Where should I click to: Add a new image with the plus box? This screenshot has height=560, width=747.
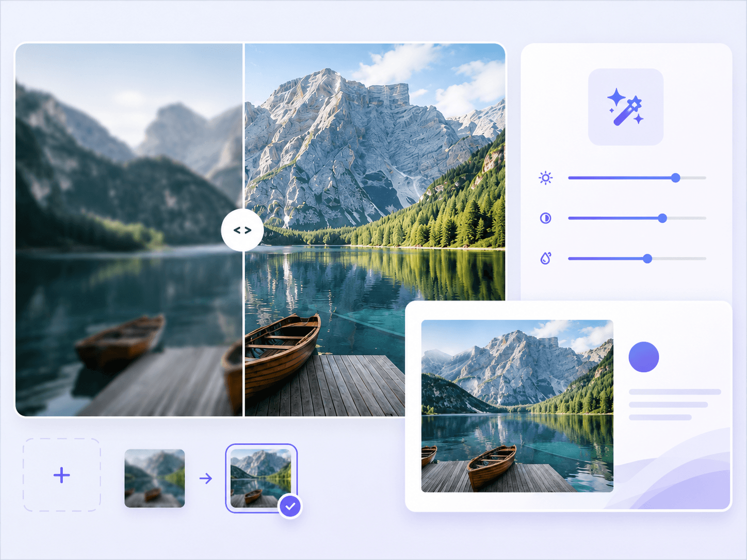click(x=62, y=475)
